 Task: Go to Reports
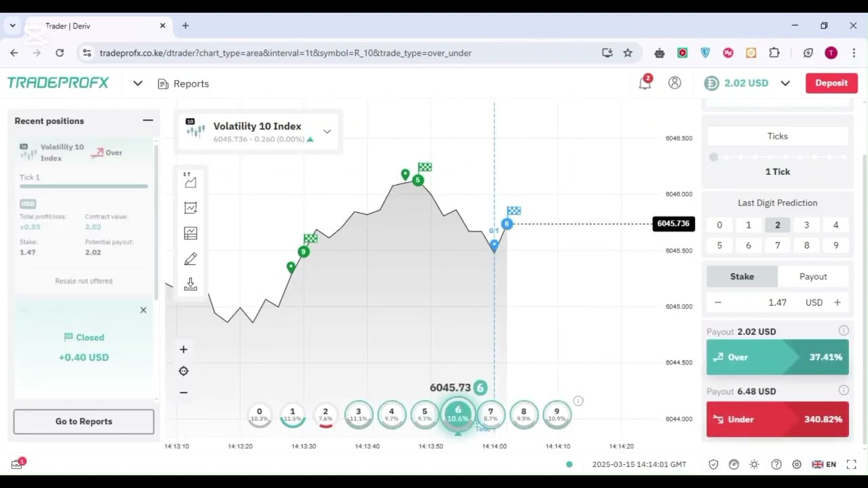tap(83, 422)
